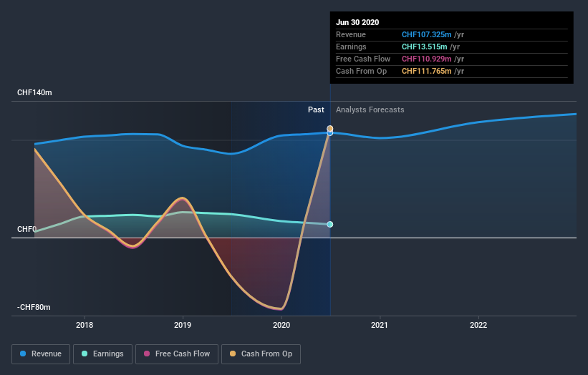Select the 2018 axis label
The height and width of the screenshot is (375, 588).
pyautogui.click(x=85, y=325)
